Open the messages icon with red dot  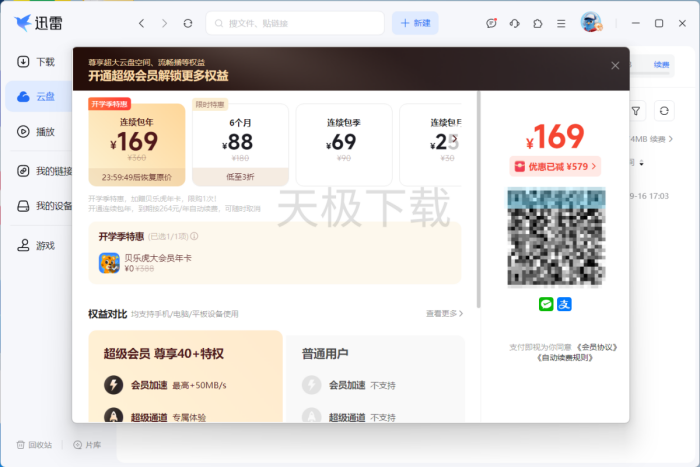click(x=491, y=23)
